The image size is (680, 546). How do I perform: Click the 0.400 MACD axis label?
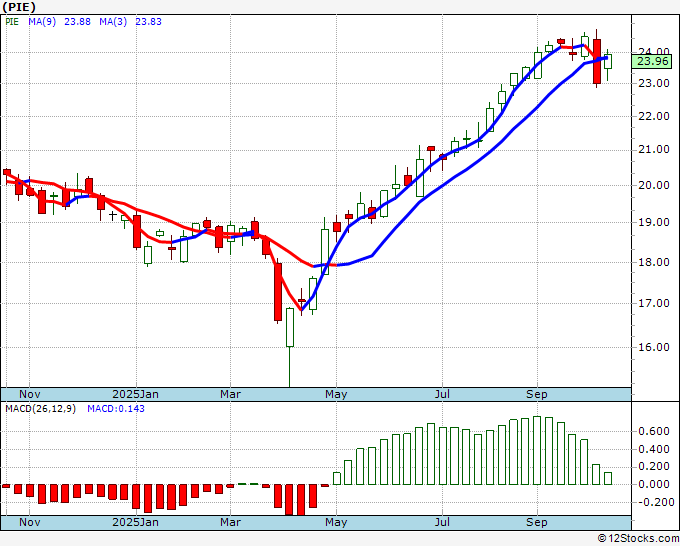pyautogui.click(x=653, y=449)
